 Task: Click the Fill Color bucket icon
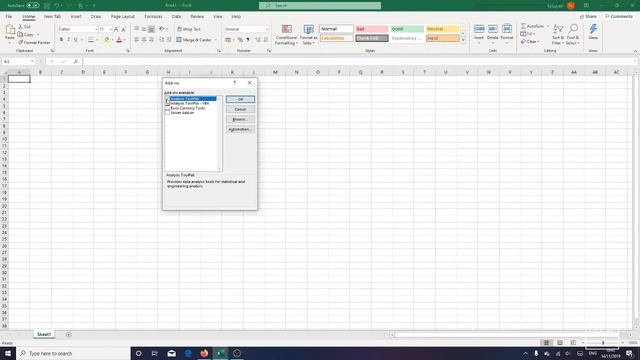(x=107, y=40)
